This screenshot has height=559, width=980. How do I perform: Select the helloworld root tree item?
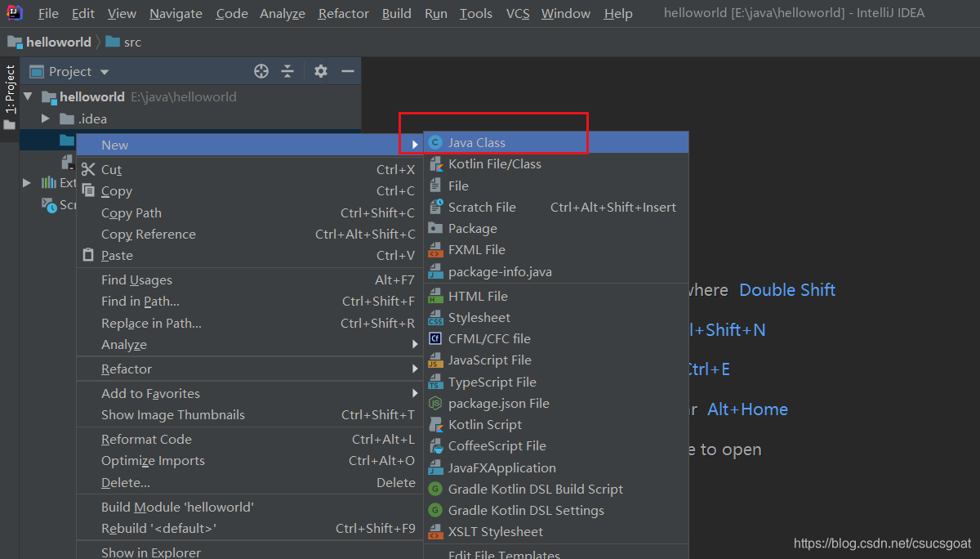pos(189,96)
